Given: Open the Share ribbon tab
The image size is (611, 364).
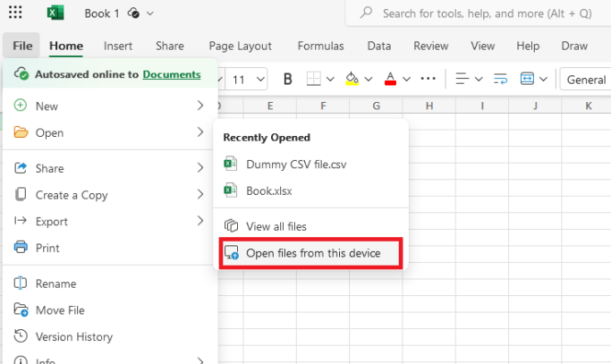Looking at the screenshot, I should [169, 46].
